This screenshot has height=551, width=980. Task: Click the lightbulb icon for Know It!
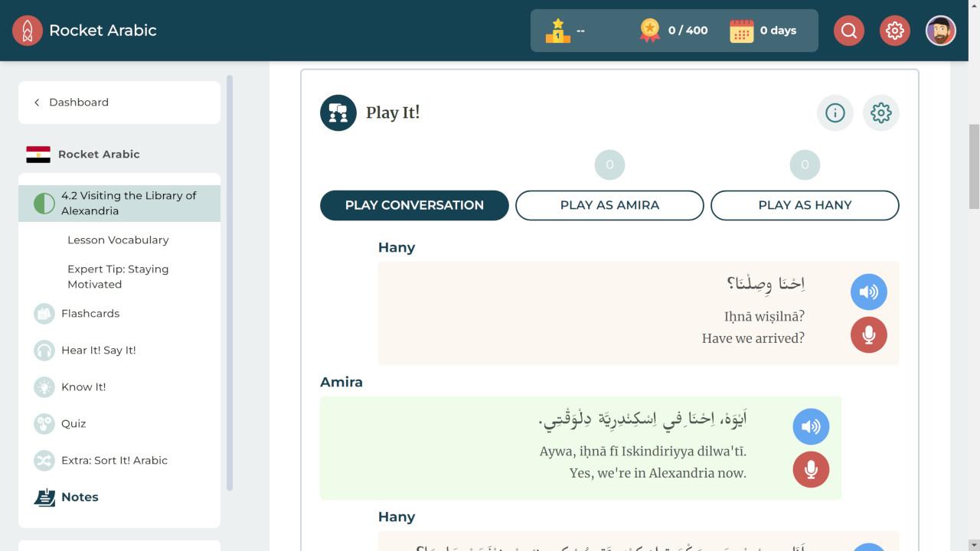(44, 386)
